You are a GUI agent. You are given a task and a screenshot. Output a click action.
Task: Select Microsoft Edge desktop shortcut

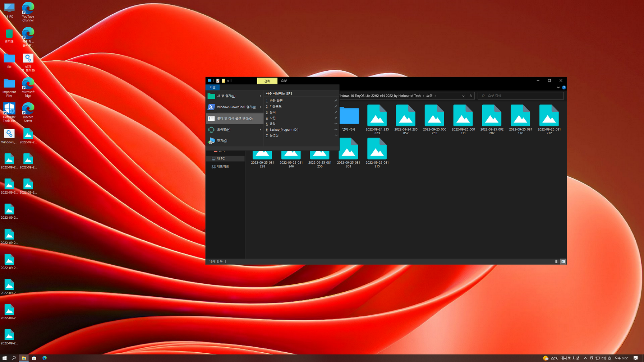tap(28, 88)
